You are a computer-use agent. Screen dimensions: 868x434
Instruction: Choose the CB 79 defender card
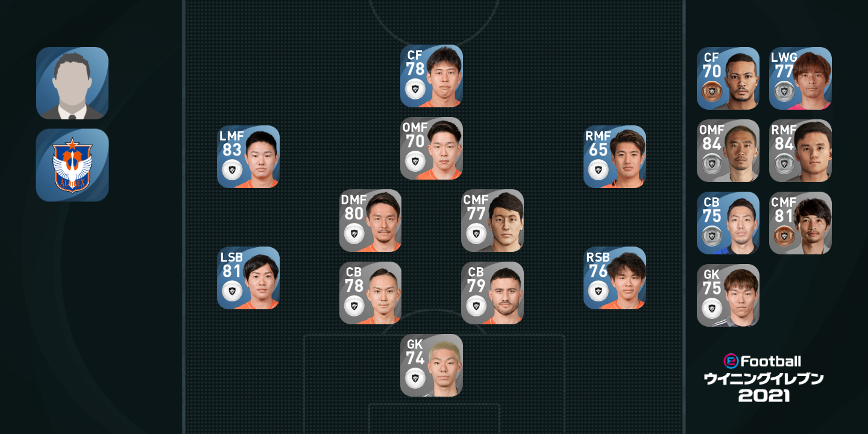(492, 293)
